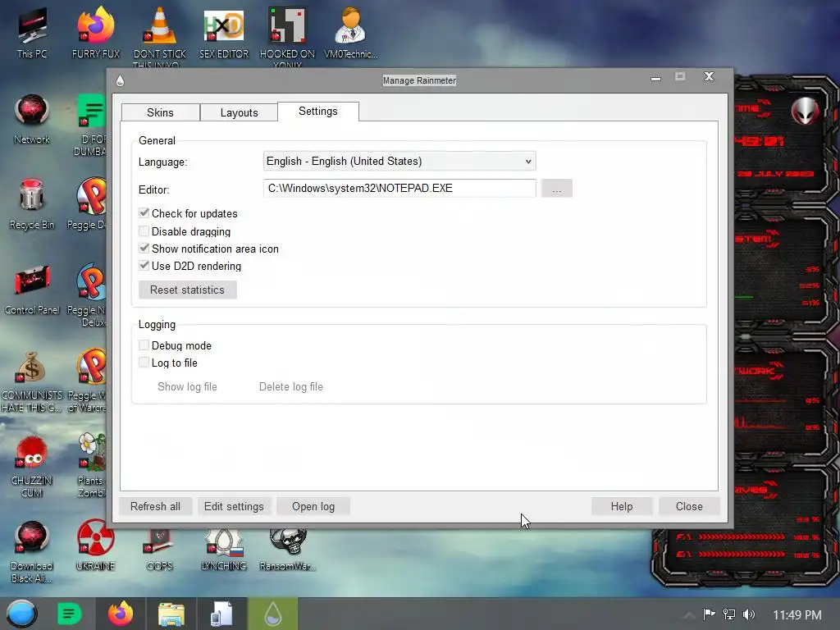This screenshot has width=840, height=630.
Task: Click the taskbar clock 11:49 PM
Action: pos(797,614)
